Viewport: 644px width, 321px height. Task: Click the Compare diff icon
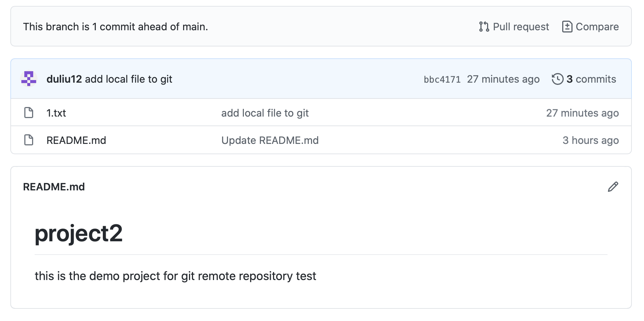tap(567, 27)
